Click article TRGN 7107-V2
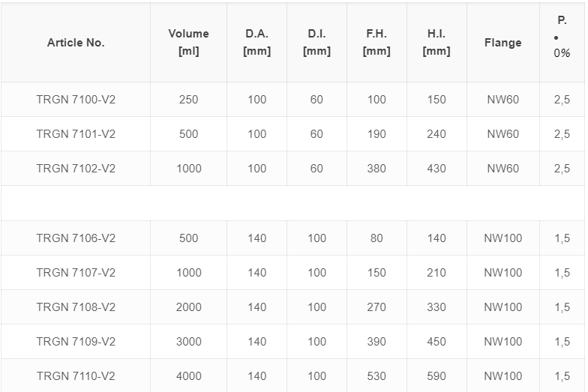This screenshot has width=588, height=392. point(76,273)
